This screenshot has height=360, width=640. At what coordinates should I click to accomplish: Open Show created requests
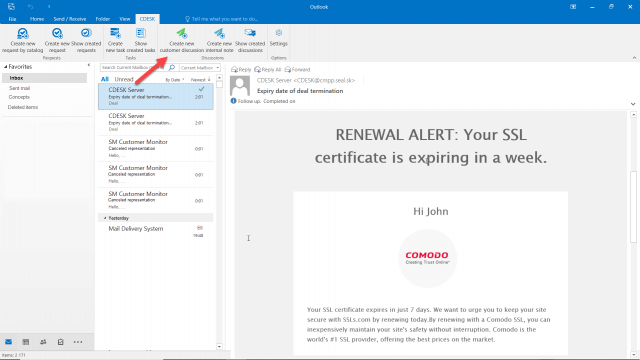click(x=86, y=40)
